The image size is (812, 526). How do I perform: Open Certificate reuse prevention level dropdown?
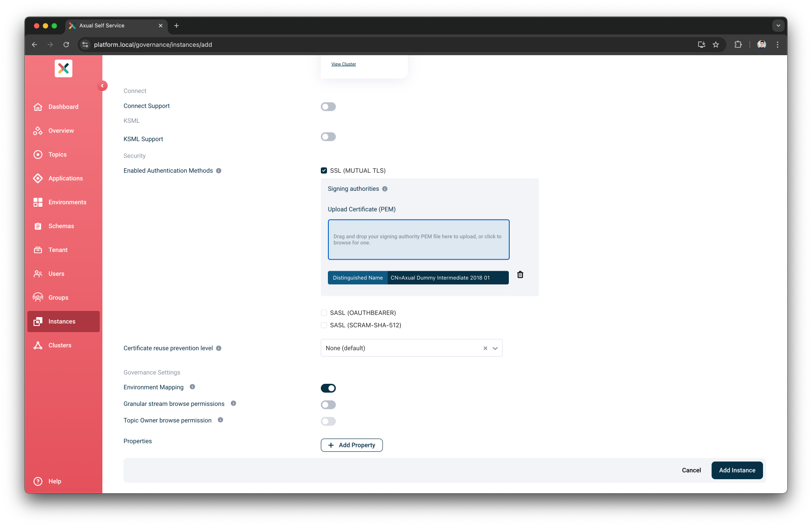click(x=411, y=348)
